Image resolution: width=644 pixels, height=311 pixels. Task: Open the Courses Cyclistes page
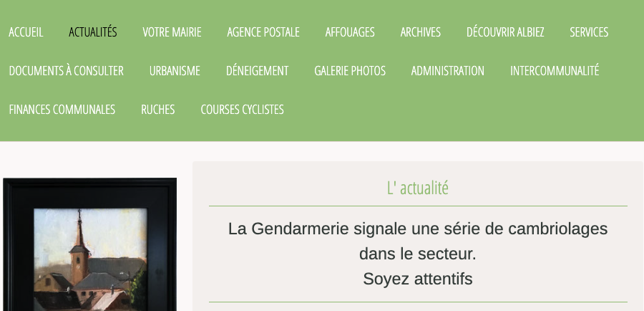[243, 110]
